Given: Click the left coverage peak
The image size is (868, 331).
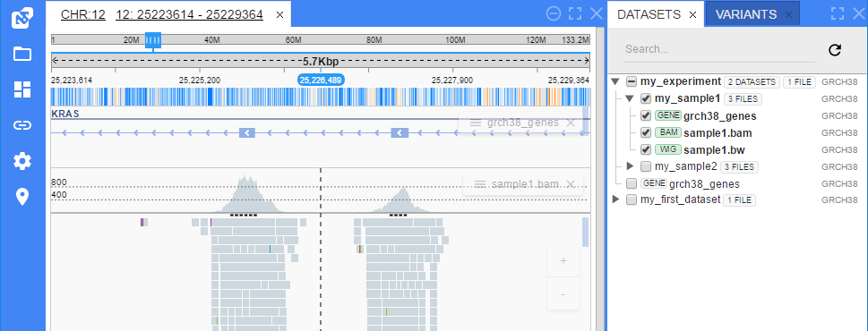Looking at the screenshot, I should pos(245,194).
